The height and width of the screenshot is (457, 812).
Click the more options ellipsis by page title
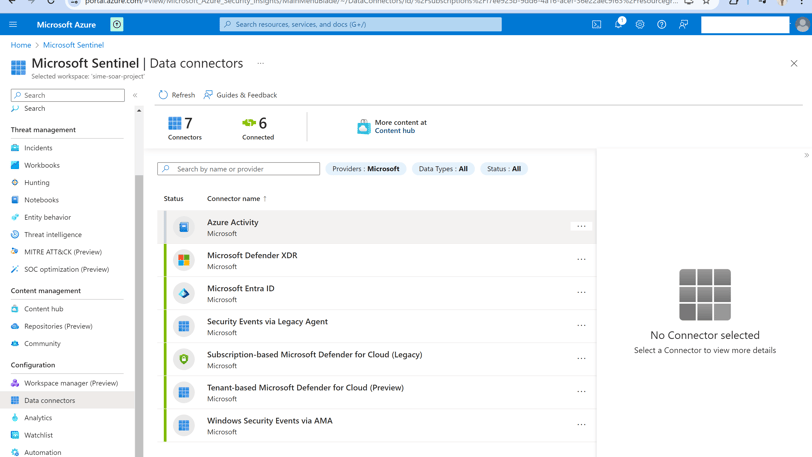[260, 63]
